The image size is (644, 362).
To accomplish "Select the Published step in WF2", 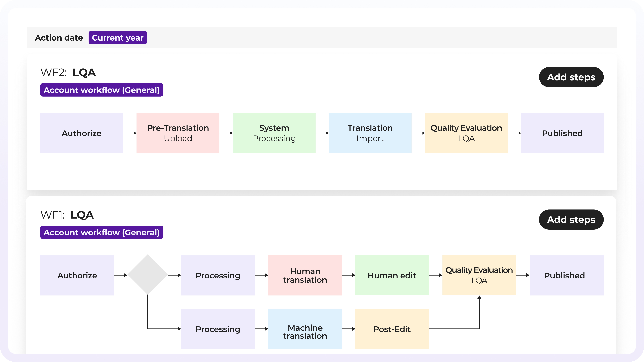I will (x=562, y=133).
